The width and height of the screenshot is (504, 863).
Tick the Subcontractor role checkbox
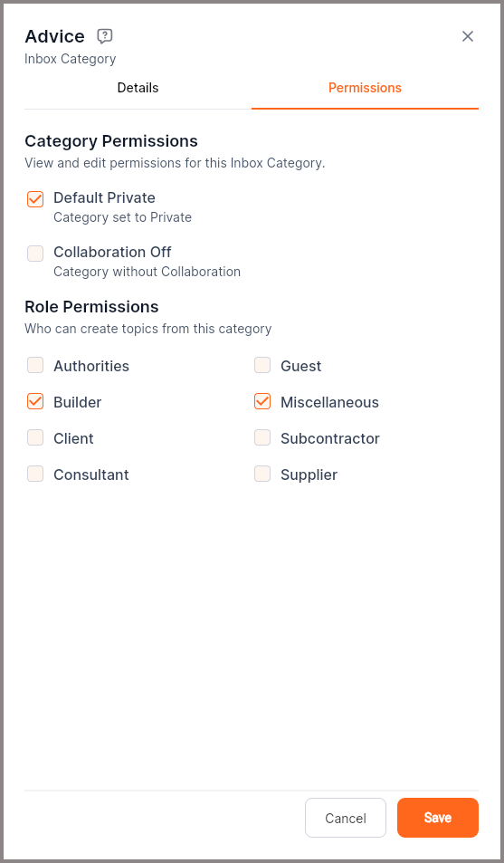262,438
